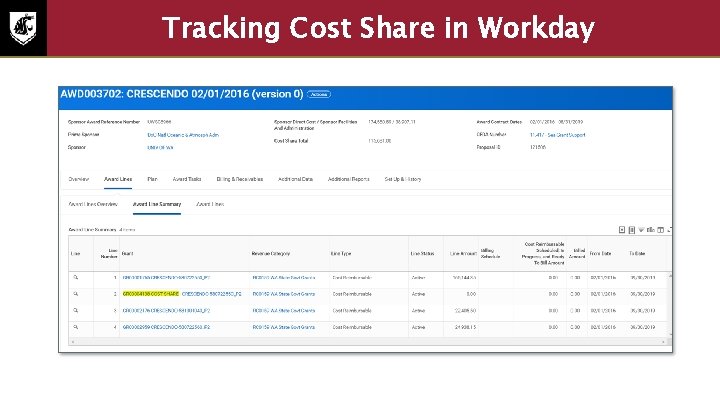The width and height of the screenshot is (720, 405).
Task: Open the CFDA 11.417 Sea Grant Support link
Action: pyautogui.click(x=557, y=135)
